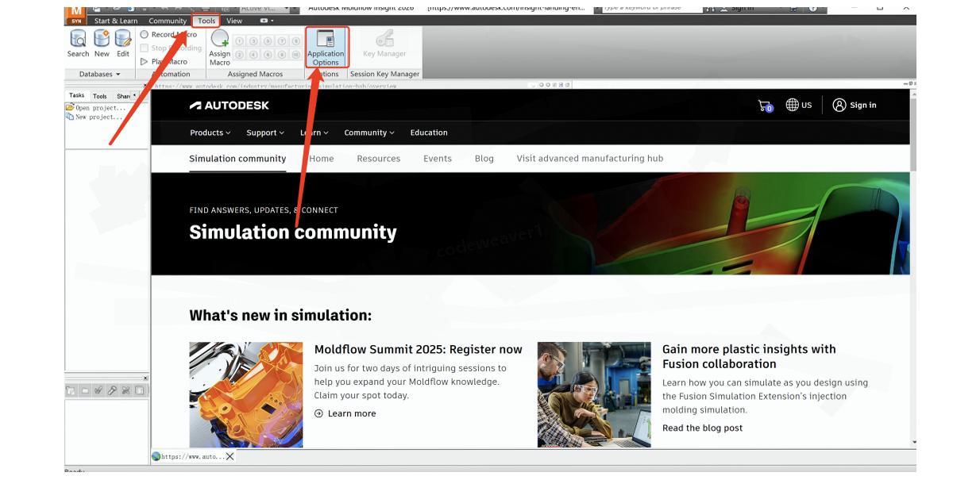
Task: Click folder icon in lower-left panel toolbar
Action: 85,390
